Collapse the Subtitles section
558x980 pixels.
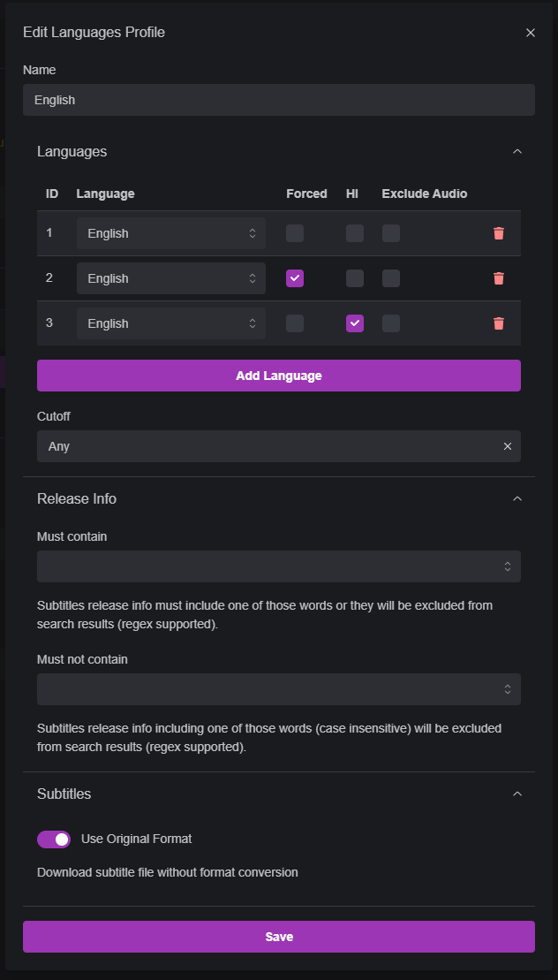click(517, 794)
